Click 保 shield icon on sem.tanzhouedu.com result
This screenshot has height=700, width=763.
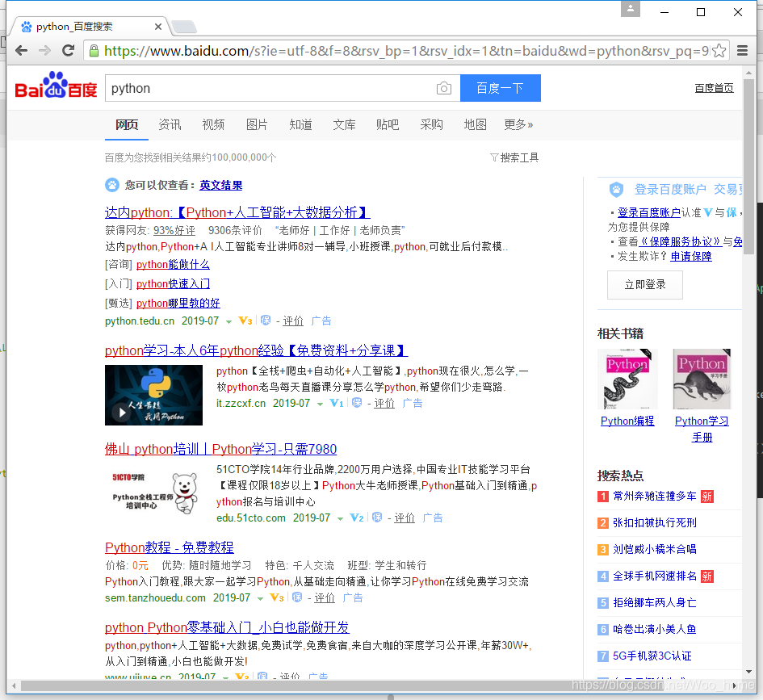297,597
